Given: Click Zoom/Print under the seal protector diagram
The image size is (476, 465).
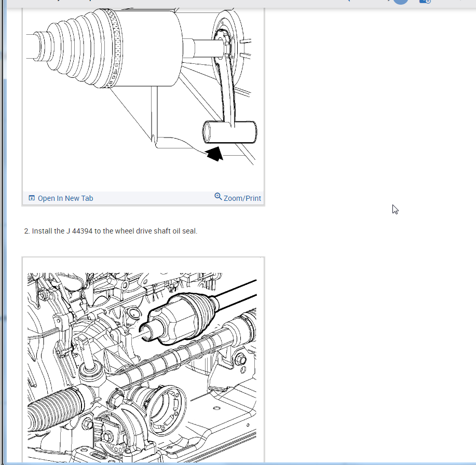Looking at the screenshot, I should 238,198.
